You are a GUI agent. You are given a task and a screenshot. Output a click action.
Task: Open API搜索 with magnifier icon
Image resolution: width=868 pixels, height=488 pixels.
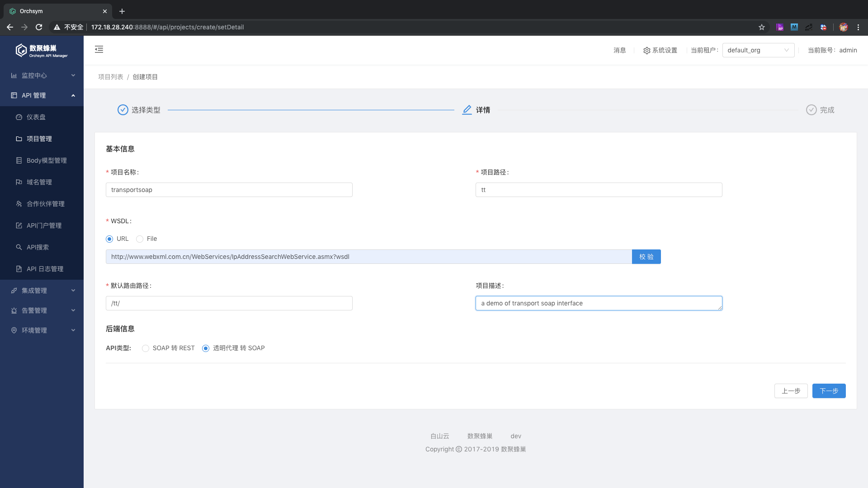(x=38, y=247)
